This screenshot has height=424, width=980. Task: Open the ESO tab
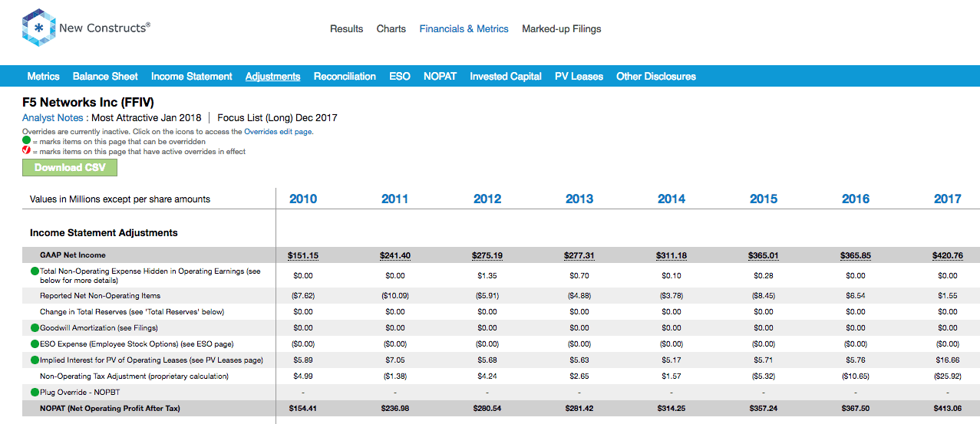(400, 76)
